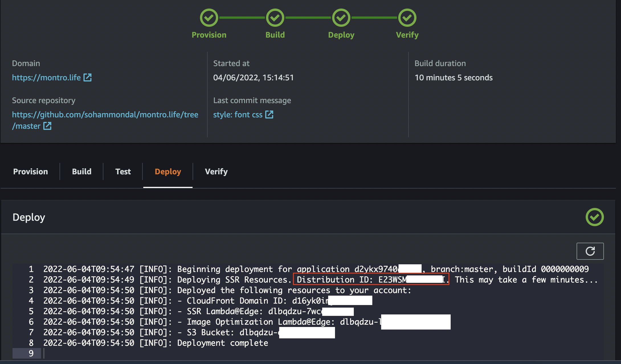Click the external link icon beside montro.life
The image size is (621, 364).
pos(87,77)
